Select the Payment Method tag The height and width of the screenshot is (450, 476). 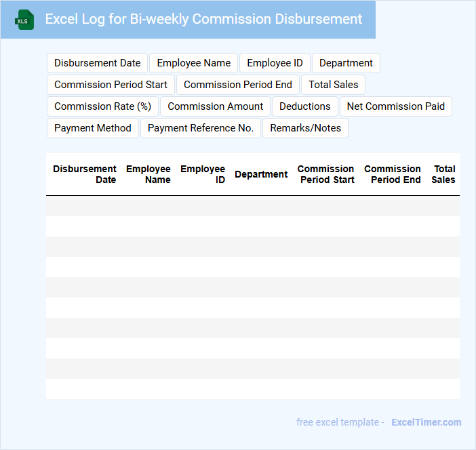point(93,128)
